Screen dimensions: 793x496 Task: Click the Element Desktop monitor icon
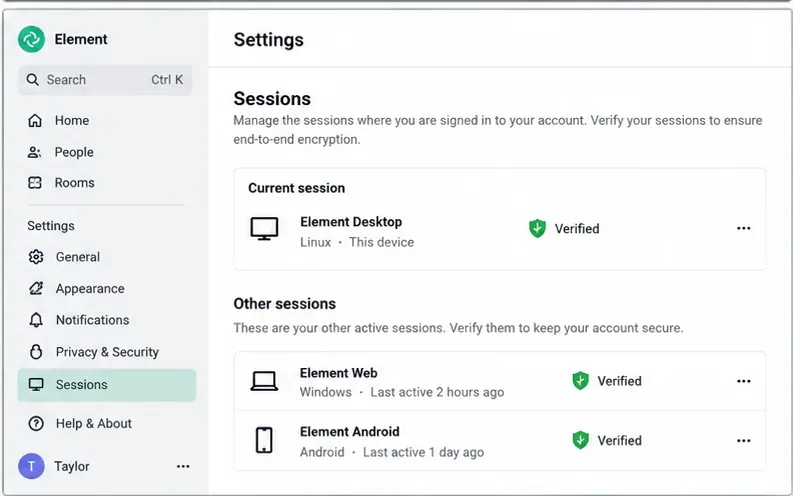pos(264,229)
